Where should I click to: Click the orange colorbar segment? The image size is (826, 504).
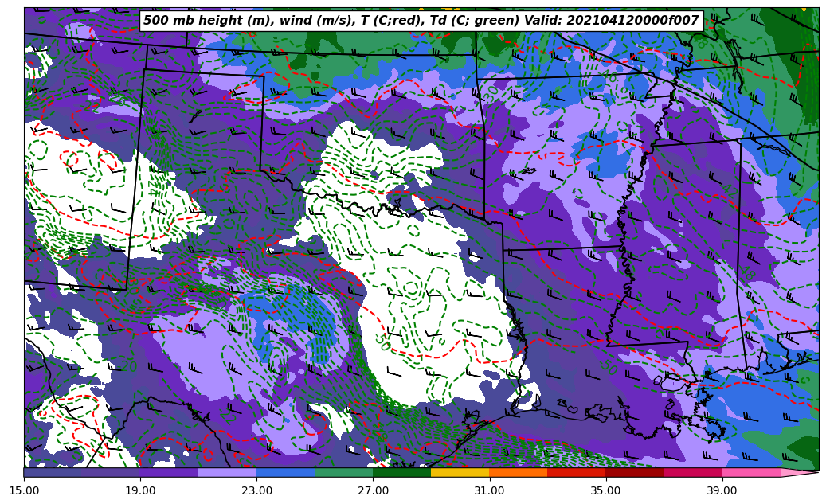pyautogui.click(x=518, y=472)
